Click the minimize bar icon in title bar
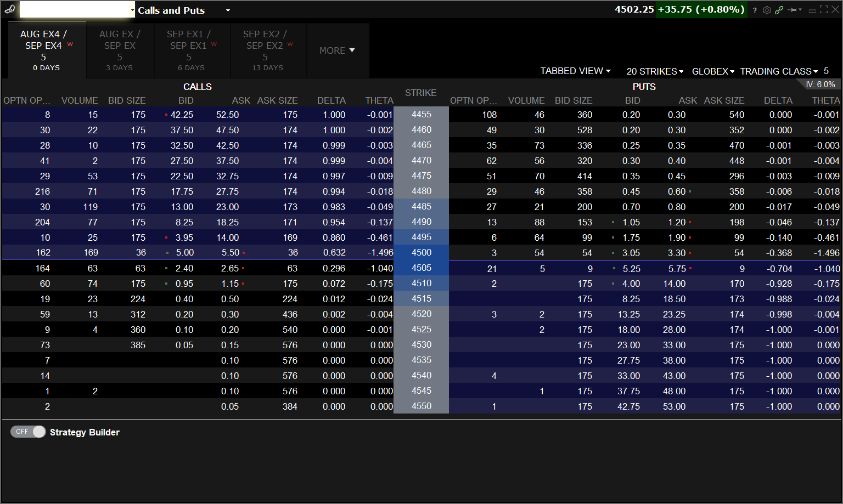The image size is (843, 504). tap(812, 10)
